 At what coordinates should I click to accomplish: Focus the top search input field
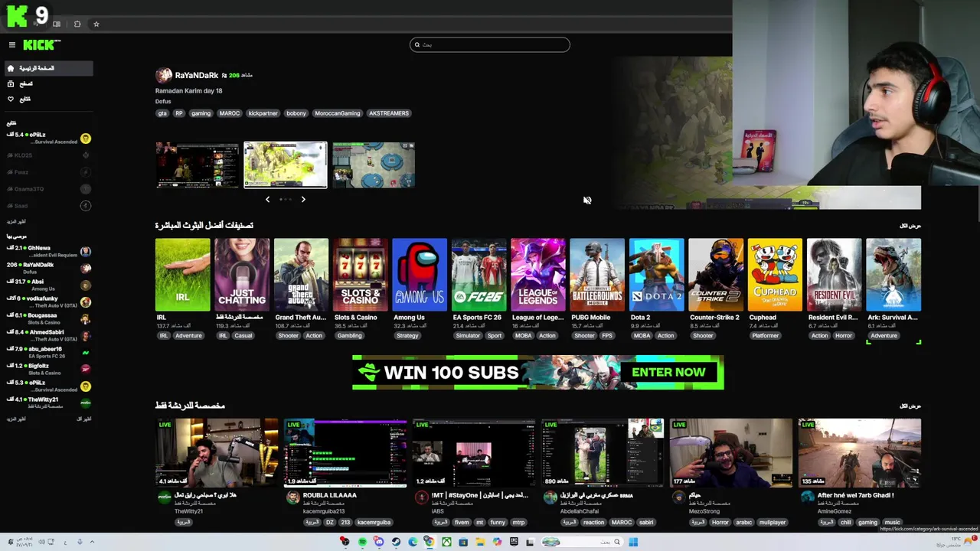point(490,44)
